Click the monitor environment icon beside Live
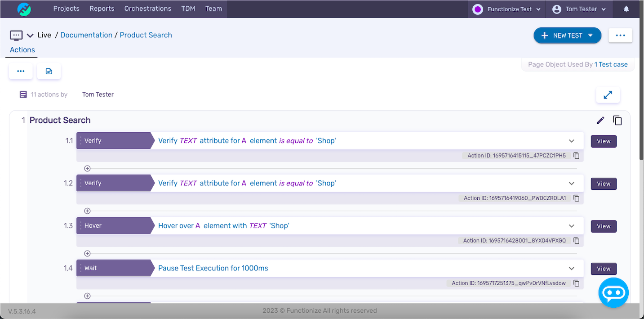 coord(16,35)
